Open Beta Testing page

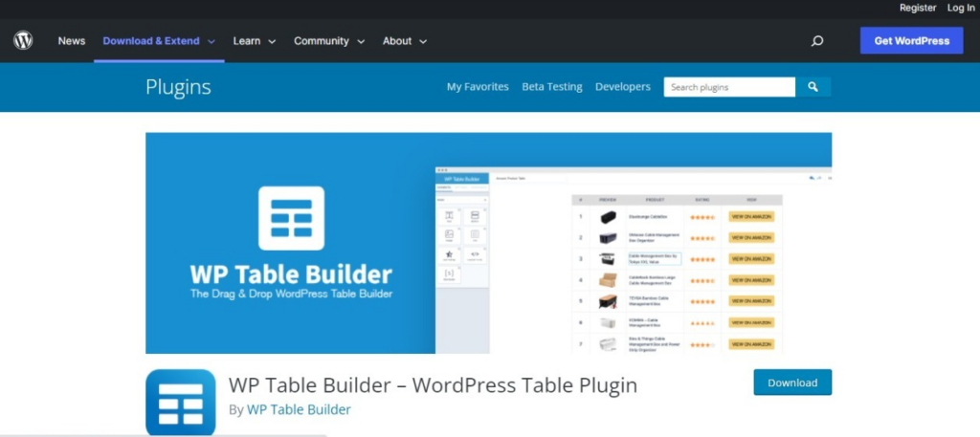pyautogui.click(x=552, y=87)
